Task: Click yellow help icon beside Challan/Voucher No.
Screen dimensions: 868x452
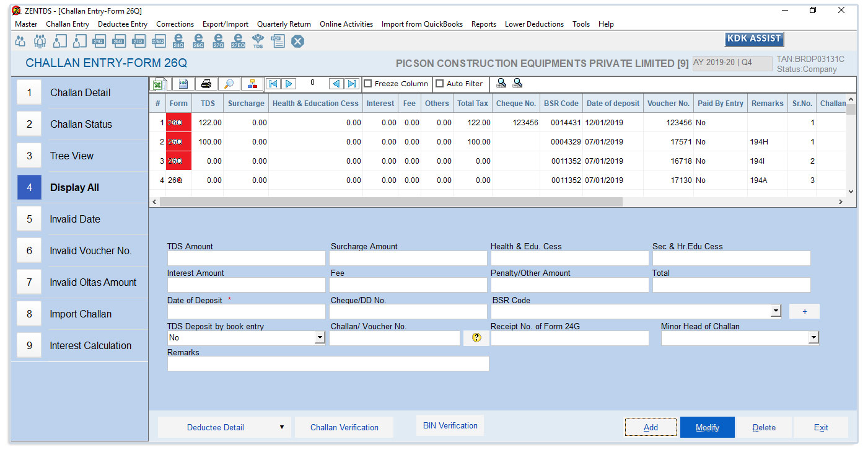Action: 476,338
